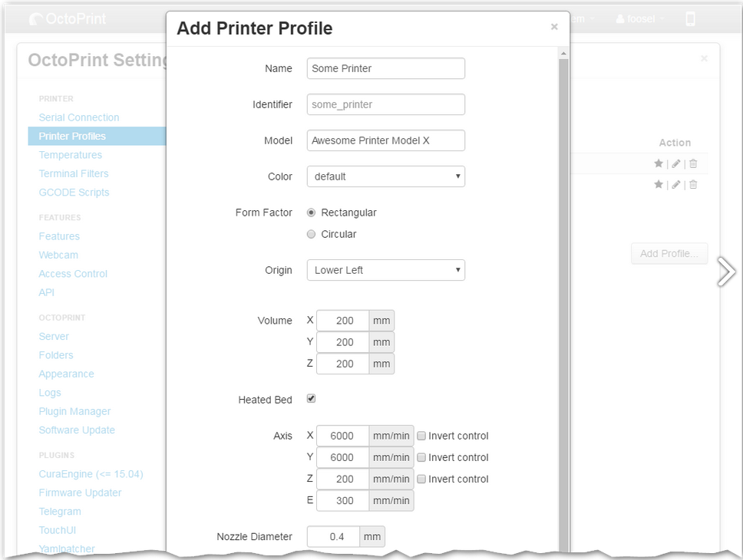
Task: Select the Rectangular form factor
Action: point(312,212)
